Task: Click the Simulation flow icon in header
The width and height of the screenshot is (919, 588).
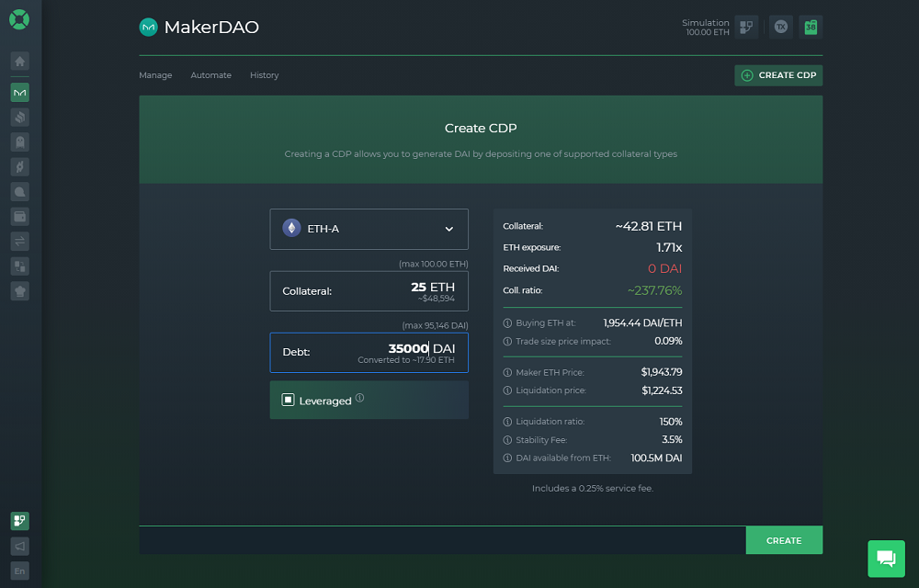Action: click(x=746, y=27)
